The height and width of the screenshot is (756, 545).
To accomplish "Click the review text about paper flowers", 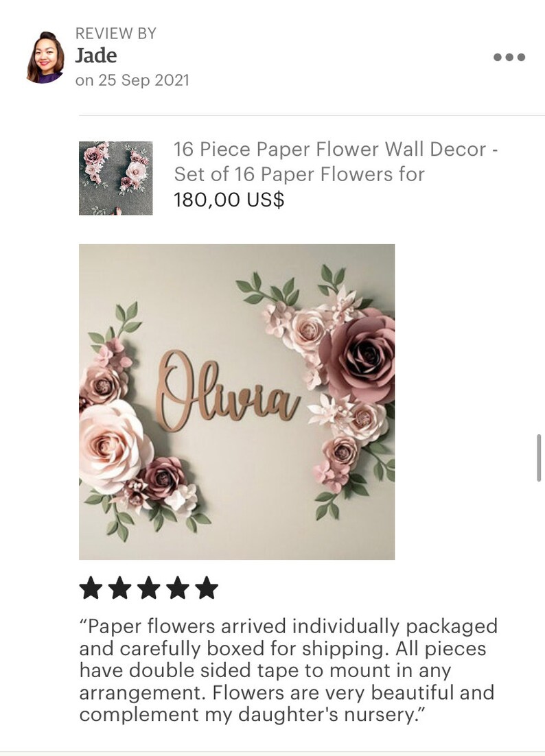I will click(x=288, y=670).
